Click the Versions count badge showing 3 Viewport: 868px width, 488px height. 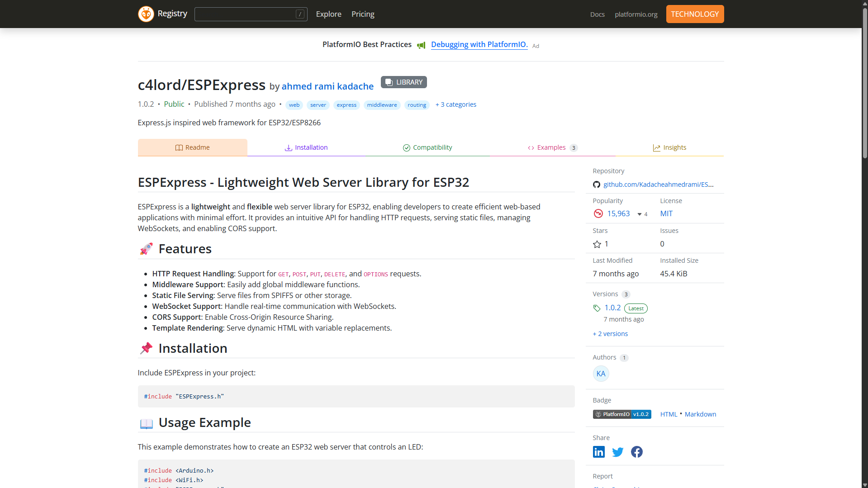[626, 294]
